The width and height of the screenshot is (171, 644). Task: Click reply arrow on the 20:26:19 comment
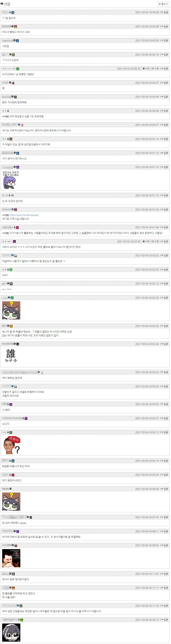(x=164, y=620)
